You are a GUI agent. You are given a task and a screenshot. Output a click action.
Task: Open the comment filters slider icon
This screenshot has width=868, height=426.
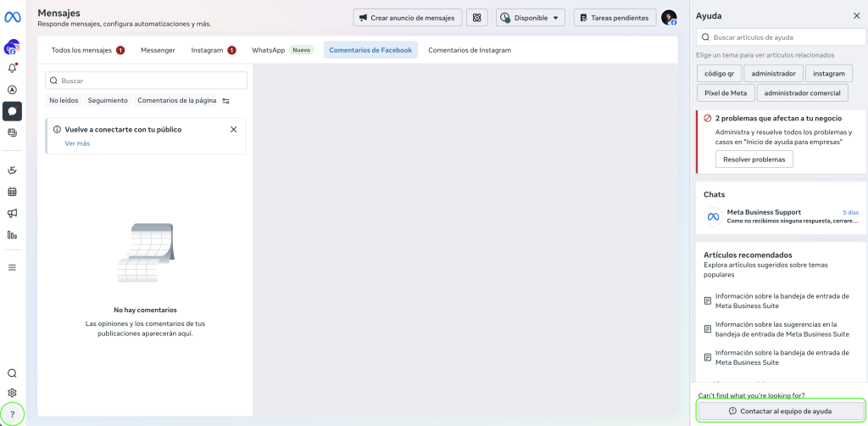point(225,101)
